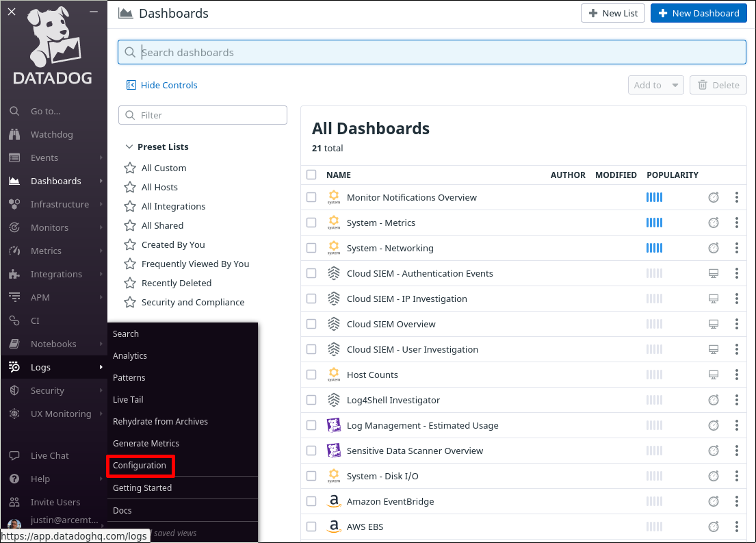Check the System - Networking checkbox
The height and width of the screenshot is (543, 756).
[x=311, y=248]
